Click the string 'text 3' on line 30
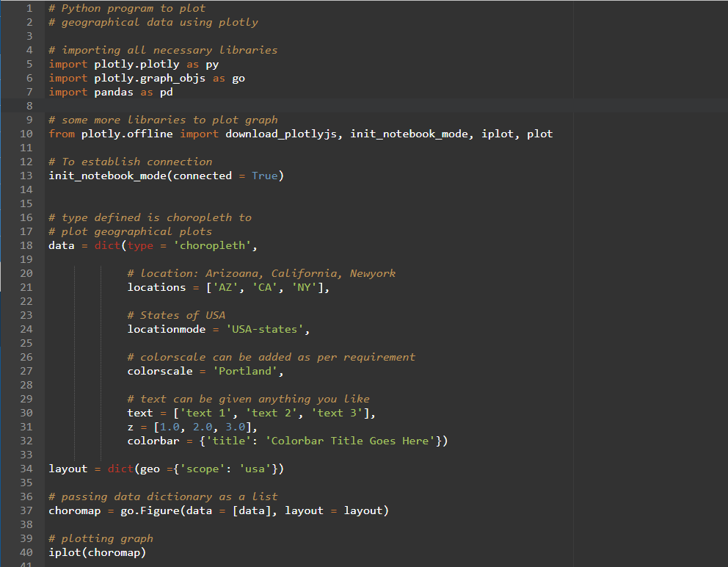 pyautogui.click(x=337, y=413)
